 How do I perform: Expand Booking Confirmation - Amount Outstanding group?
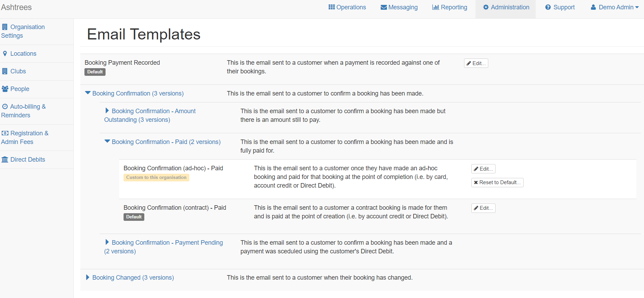coord(107,111)
